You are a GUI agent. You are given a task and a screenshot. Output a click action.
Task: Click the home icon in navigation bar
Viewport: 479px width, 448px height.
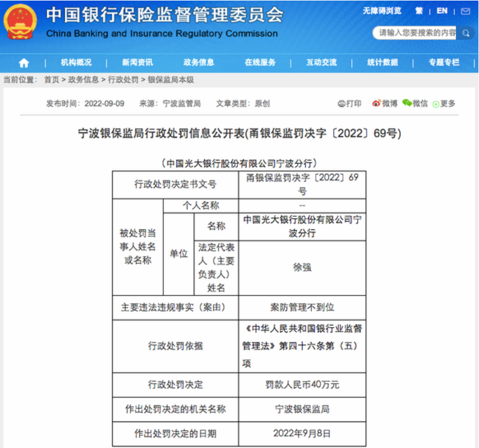click(x=24, y=63)
